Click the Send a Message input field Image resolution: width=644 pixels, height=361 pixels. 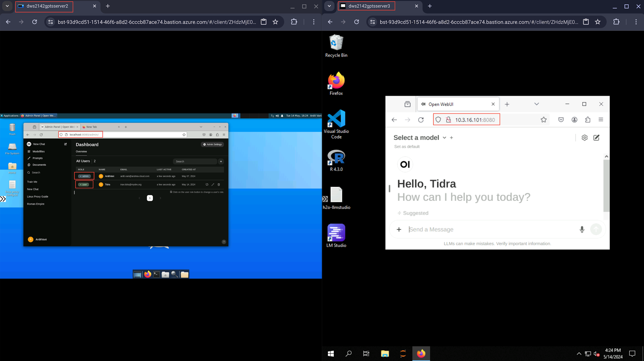click(x=491, y=230)
